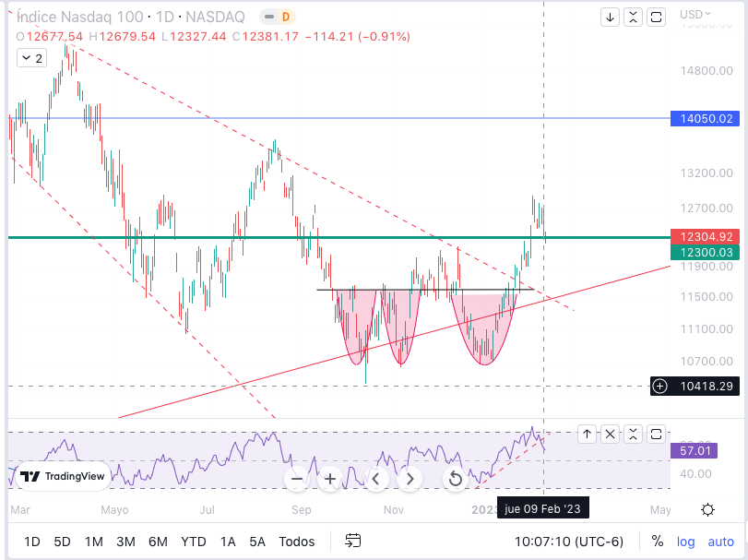748x560 pixels.
Task: Expand the indicators legend showing 2
Action: (x=31, y=58)
